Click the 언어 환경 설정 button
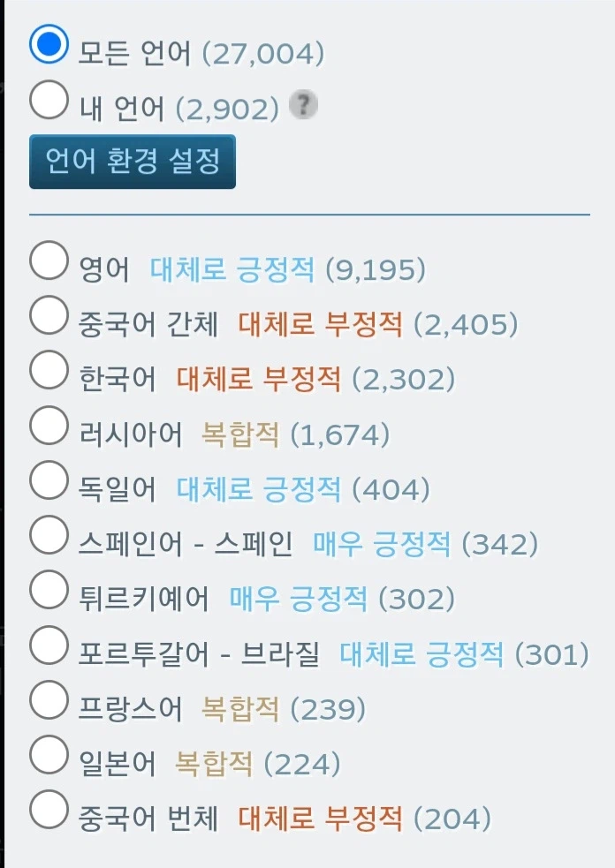Viewport: 615px width, 868px height. [132, 162]
